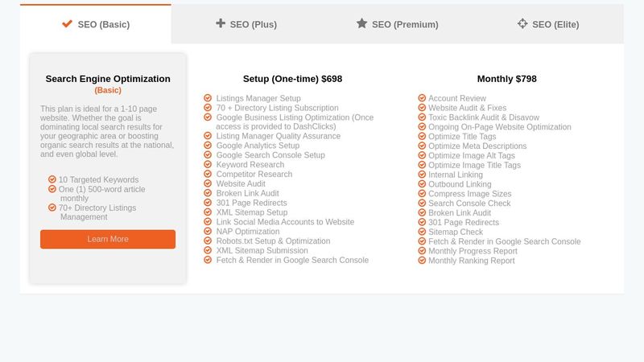Click check icon beside NAP Optimization
This screenshot has height=362, width=644.
pos(208,232)
